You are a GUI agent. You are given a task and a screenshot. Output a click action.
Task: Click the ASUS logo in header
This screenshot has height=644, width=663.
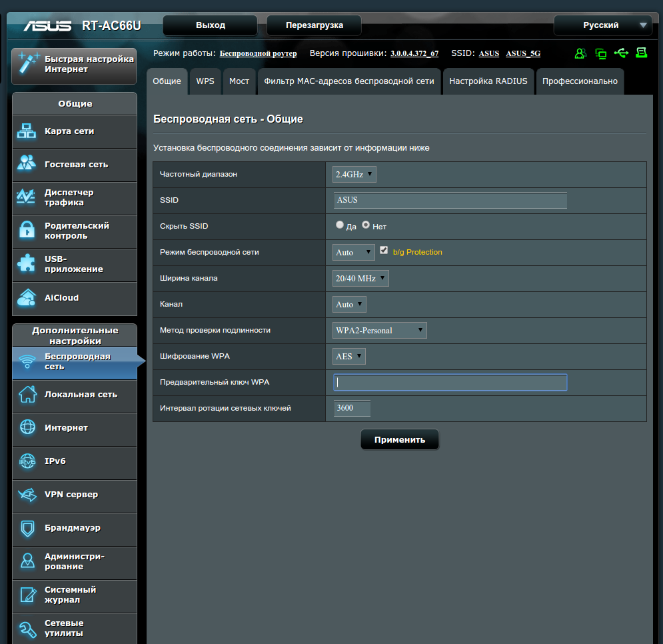47,26
